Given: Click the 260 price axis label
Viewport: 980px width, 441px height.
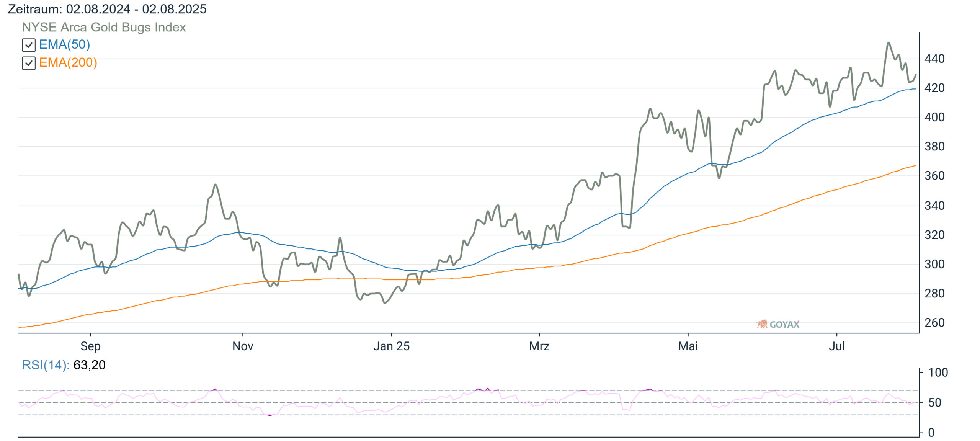Looking at the screenshot, I should click(934, 323).
